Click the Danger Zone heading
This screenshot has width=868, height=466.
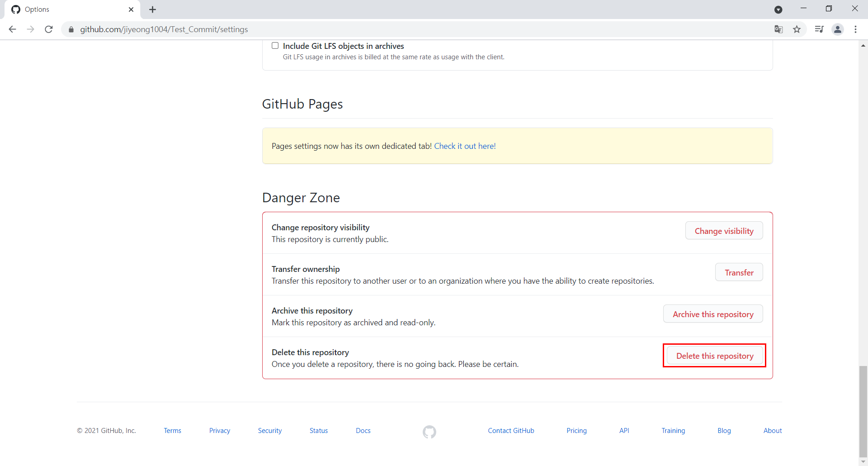[301, 198]
